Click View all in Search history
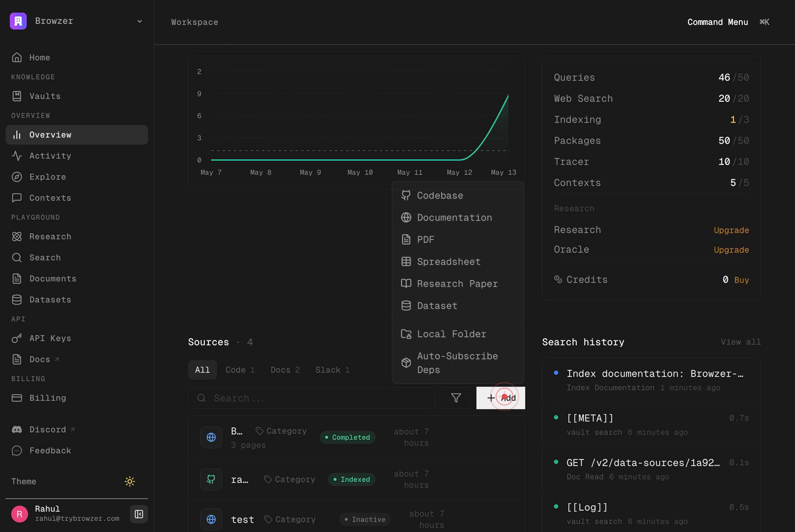This screenshot has height=532, width=795. point(741,342)
